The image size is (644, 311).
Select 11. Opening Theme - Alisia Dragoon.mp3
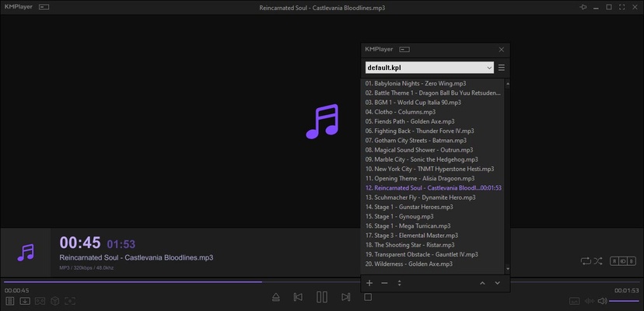[x=433, y=178]
